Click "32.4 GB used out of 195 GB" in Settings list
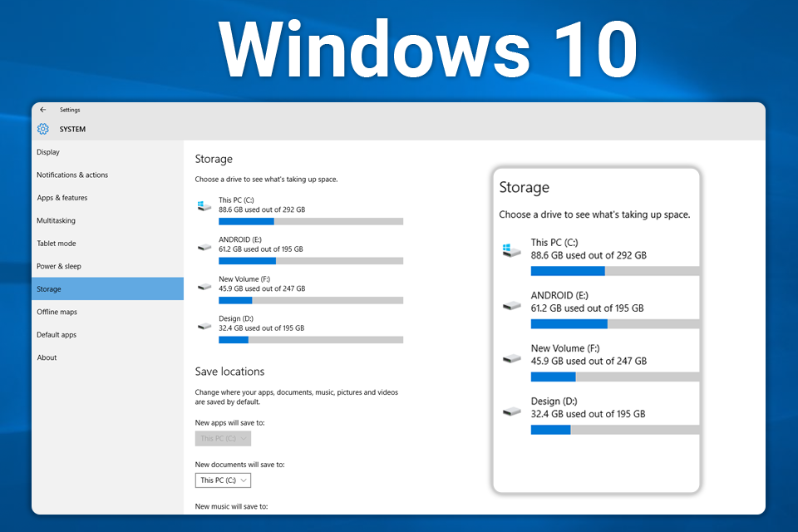 click(x=262, y=328)
